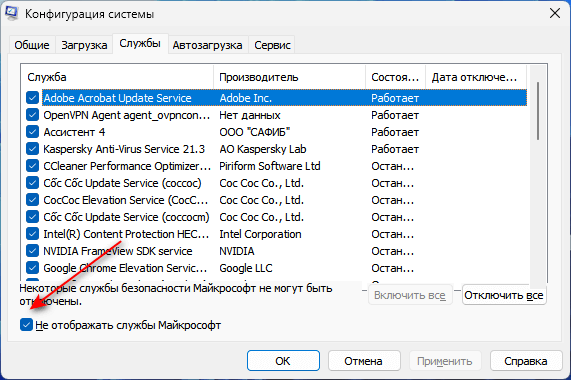Disable Google Chrome Elevation Service checkbox

(x=32, y=268)
